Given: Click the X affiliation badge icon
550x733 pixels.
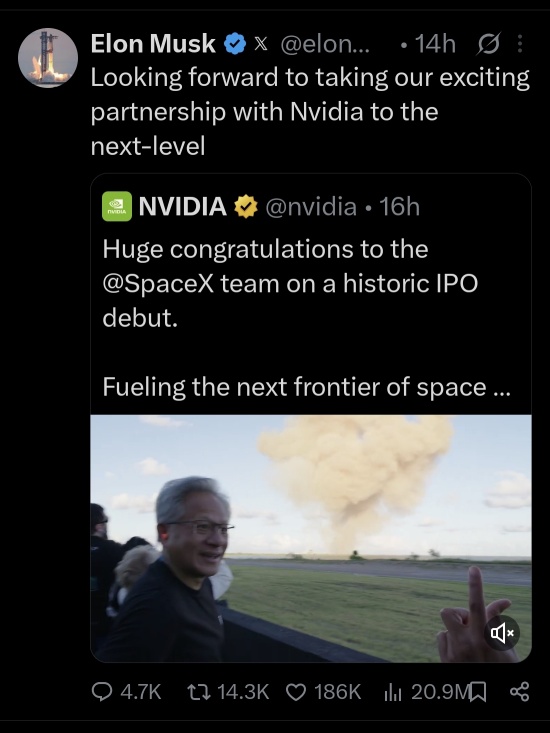Looking at the screenshot, I should click(261, 44).
